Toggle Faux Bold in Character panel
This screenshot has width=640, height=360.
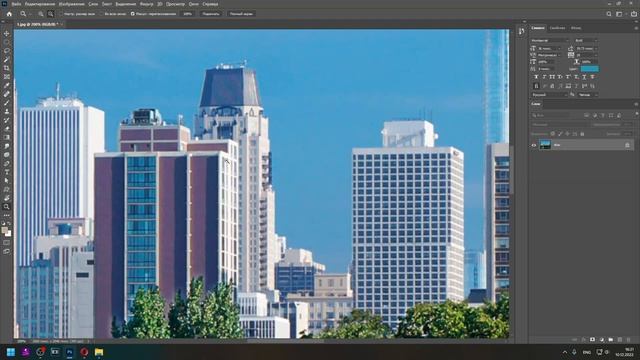click(x=536, y=77)
